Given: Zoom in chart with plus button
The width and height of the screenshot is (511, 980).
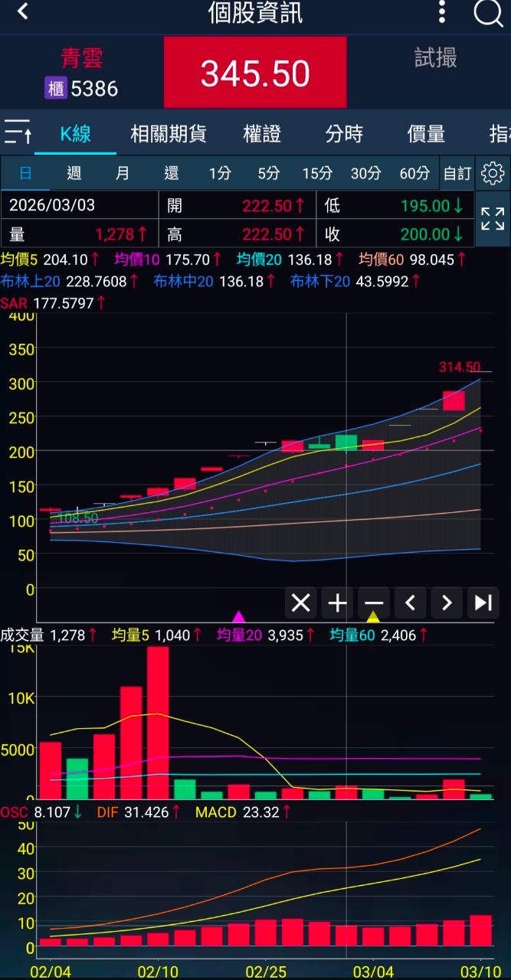Looking at the screenshot, I should [x=337, y=603].
